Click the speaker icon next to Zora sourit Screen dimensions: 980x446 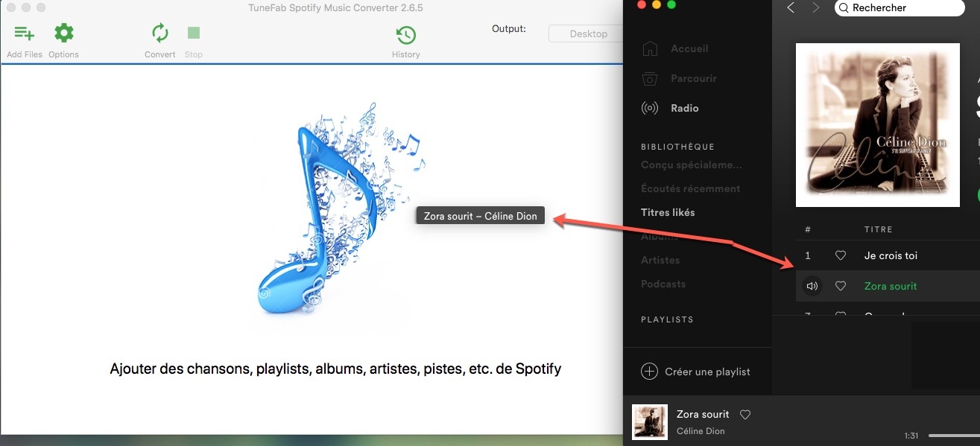click(x=812, y=286)
